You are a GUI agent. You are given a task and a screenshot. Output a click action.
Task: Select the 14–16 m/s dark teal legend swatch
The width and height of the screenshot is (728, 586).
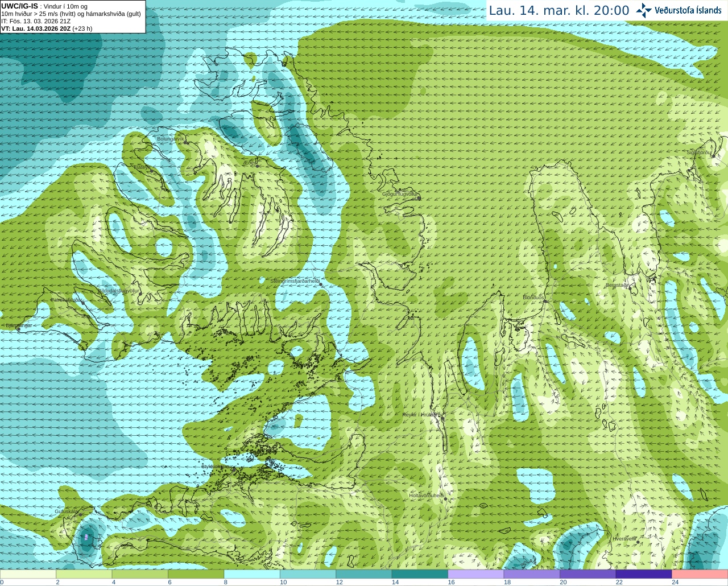[x=420, y=573]
